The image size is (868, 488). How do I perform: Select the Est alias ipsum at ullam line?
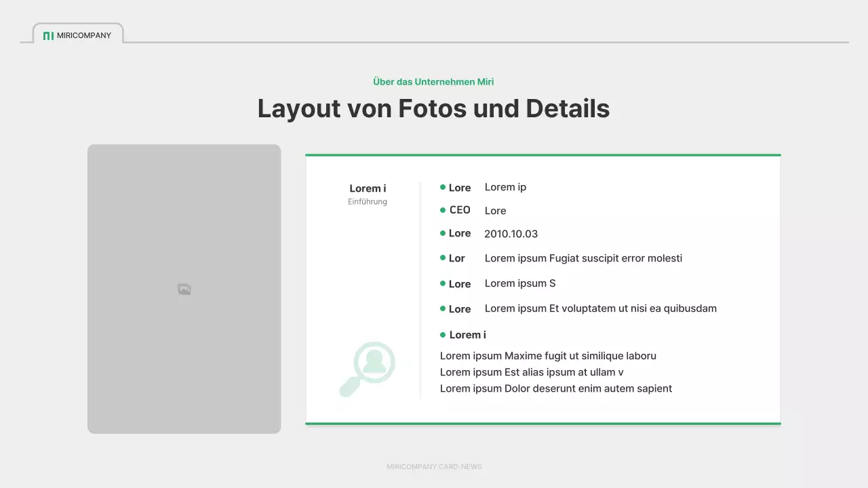pos(532,372)
